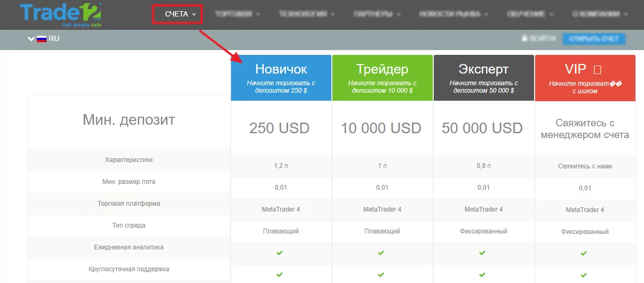Click the Trade12 logo

[61, 15]
